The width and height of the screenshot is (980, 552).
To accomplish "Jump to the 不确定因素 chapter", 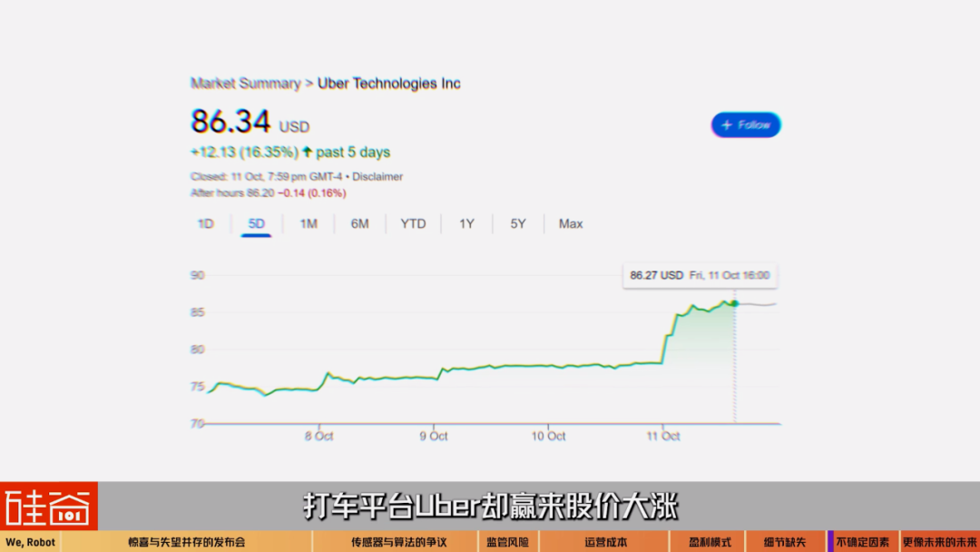I will 863,542.
